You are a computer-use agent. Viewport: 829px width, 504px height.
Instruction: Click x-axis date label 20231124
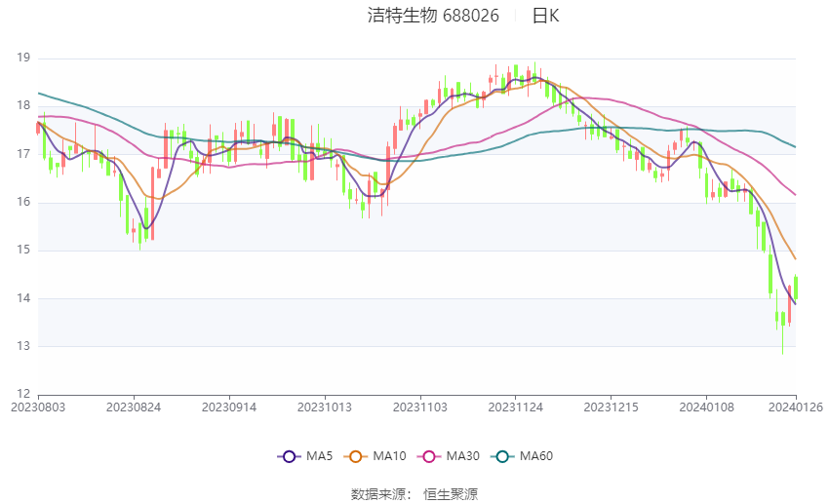tap(516, 407)
